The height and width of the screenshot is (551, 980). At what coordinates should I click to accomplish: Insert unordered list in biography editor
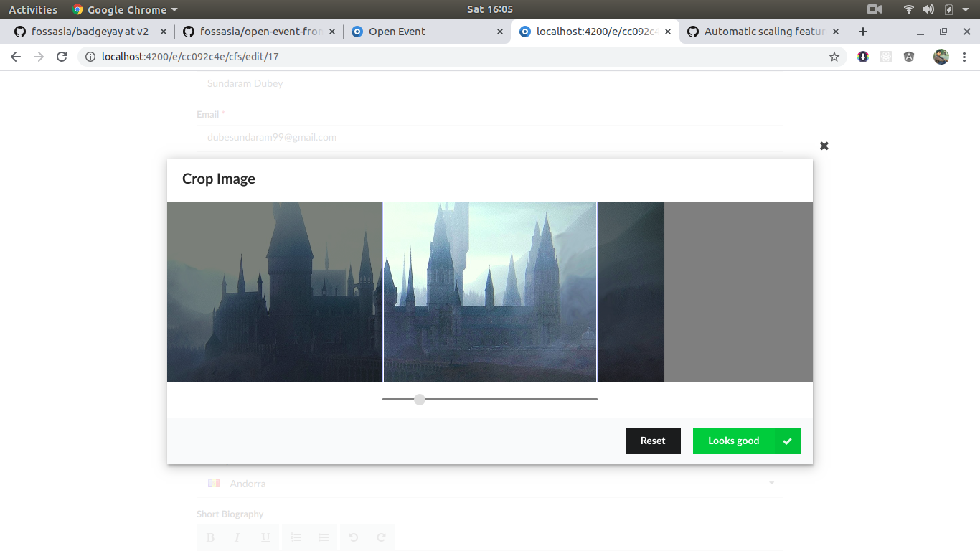click(x=324, y=537)
